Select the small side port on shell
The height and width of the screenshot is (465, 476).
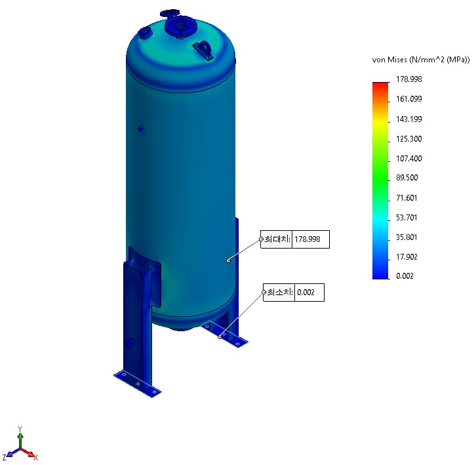point(140,128)
